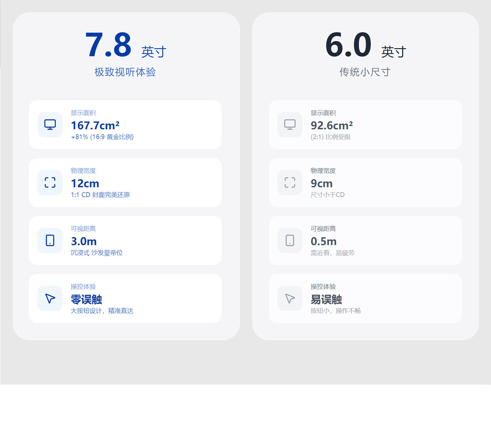Click the 3.0m distance value
Screen dimensions: 491x448
84,241
